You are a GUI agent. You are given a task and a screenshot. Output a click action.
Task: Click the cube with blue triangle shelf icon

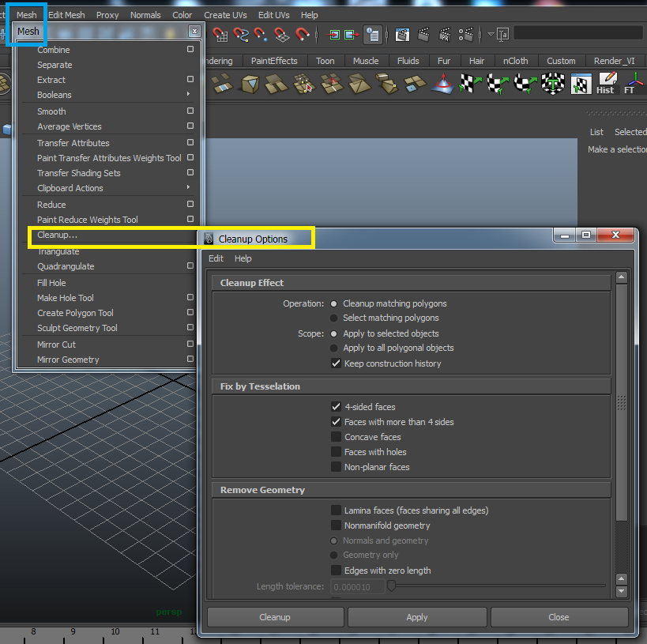pyautogui.click(x=250, y=84)
